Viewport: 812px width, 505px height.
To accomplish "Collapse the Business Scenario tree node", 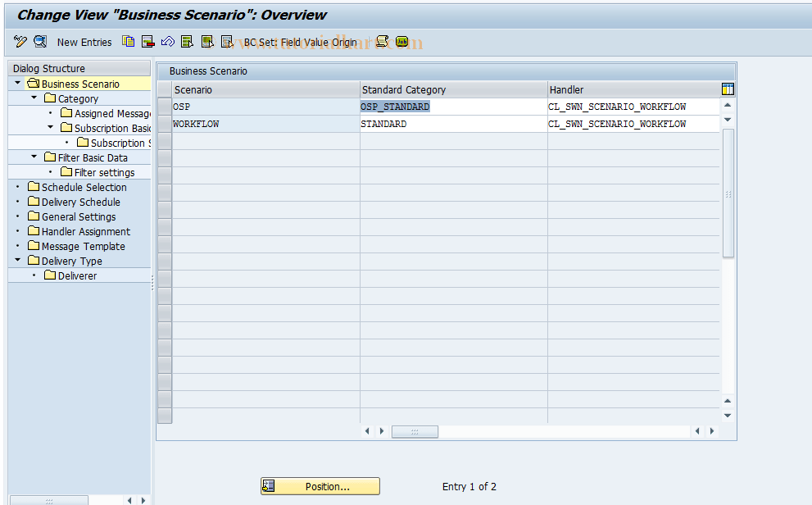I will click(17, 83).
